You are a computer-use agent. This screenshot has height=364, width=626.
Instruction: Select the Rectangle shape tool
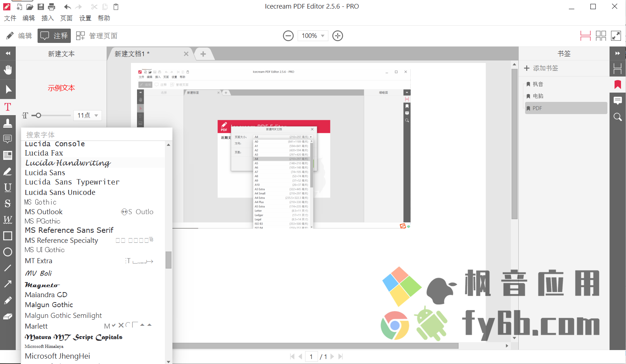click(8, 236)
